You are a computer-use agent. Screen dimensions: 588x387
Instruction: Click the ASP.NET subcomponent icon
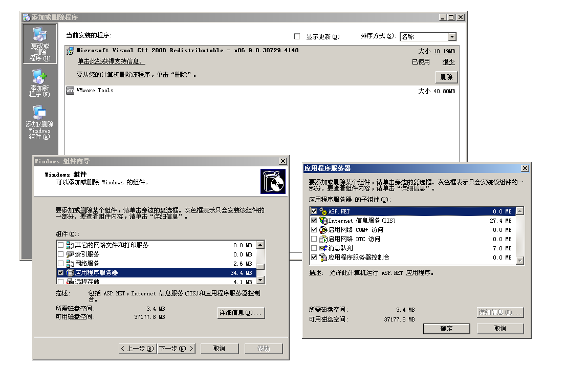coord(323,211)
